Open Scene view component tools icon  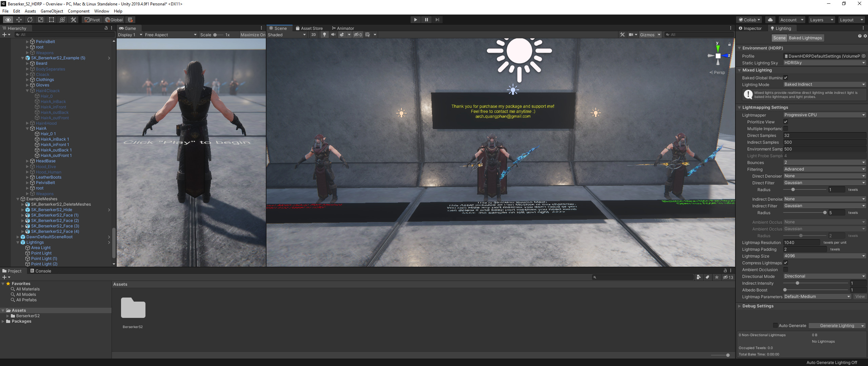622,35
